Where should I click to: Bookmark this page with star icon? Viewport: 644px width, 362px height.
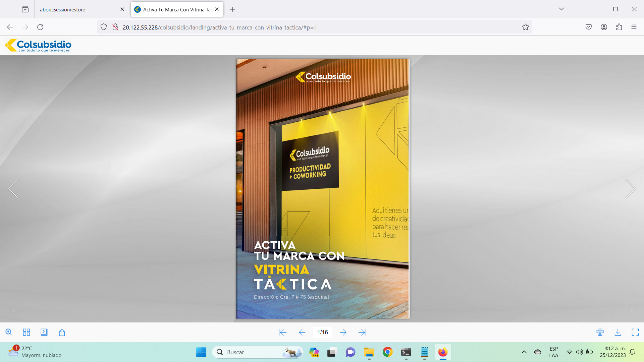click(x=525, y=27)
